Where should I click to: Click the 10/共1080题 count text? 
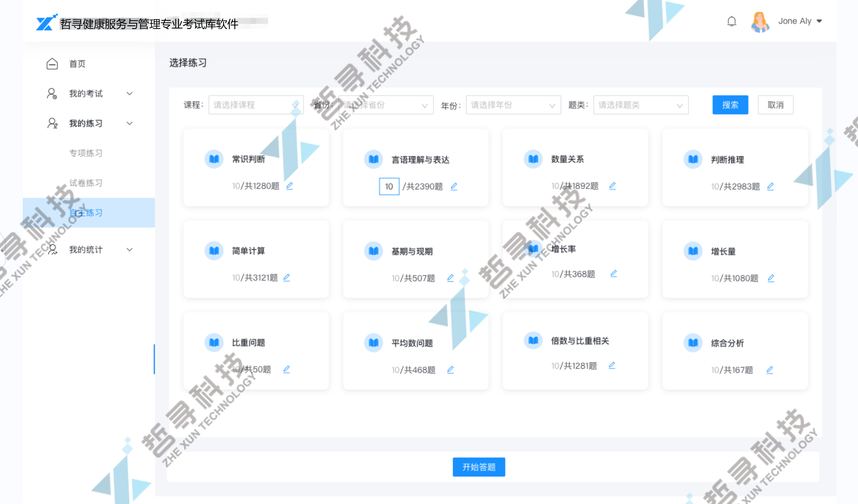pos(734,278)
